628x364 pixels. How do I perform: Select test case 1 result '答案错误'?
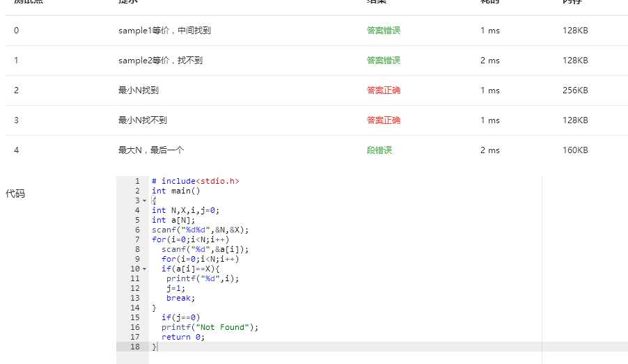(x=384, y=61)
